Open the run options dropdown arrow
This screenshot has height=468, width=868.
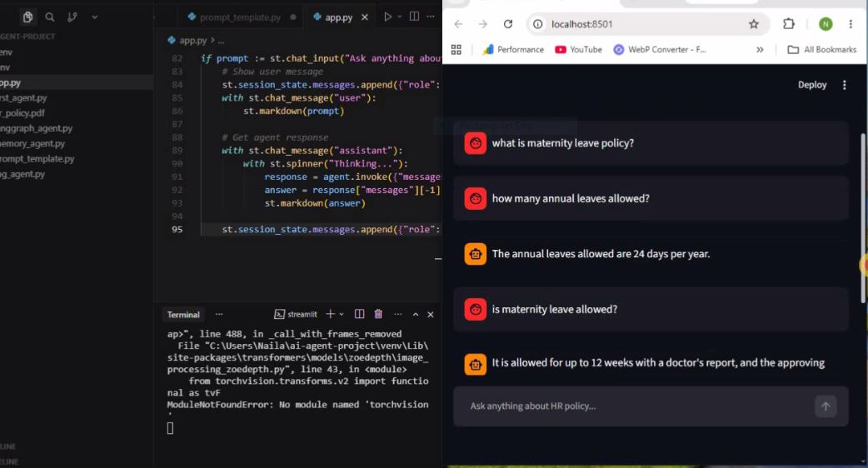(x=400, y=17)
